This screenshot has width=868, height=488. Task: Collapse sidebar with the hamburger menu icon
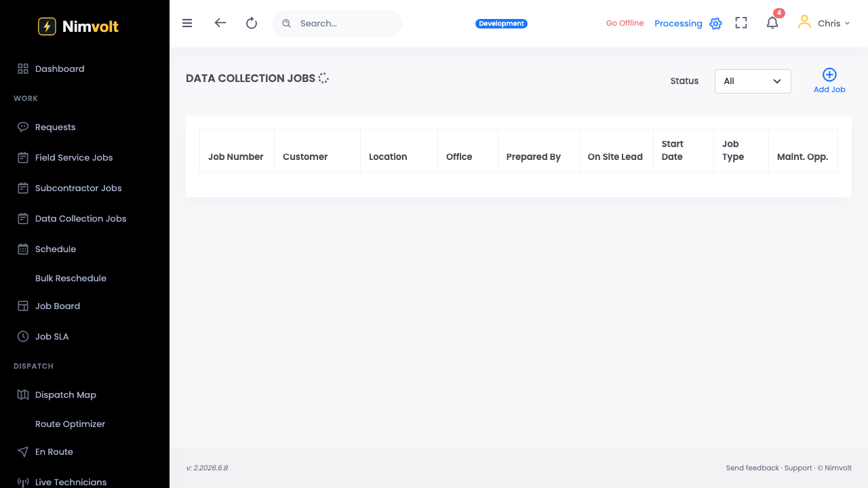[x=187, y=23]
